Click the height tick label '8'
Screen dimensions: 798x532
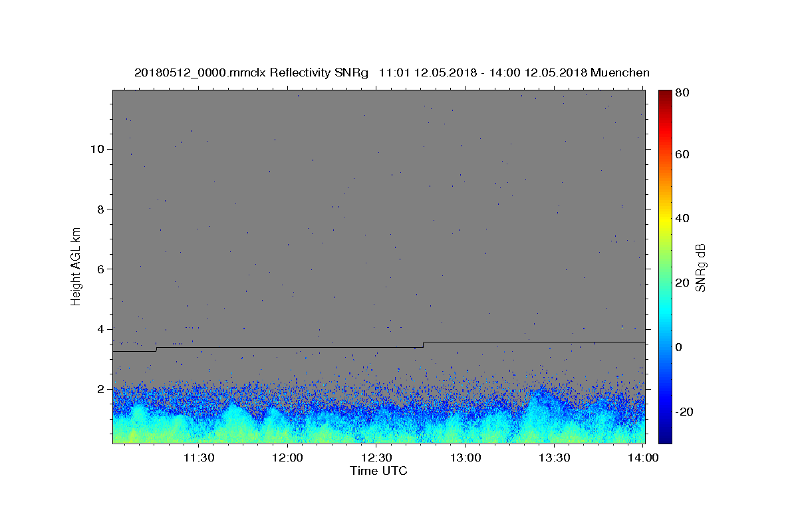pos(102,209)
